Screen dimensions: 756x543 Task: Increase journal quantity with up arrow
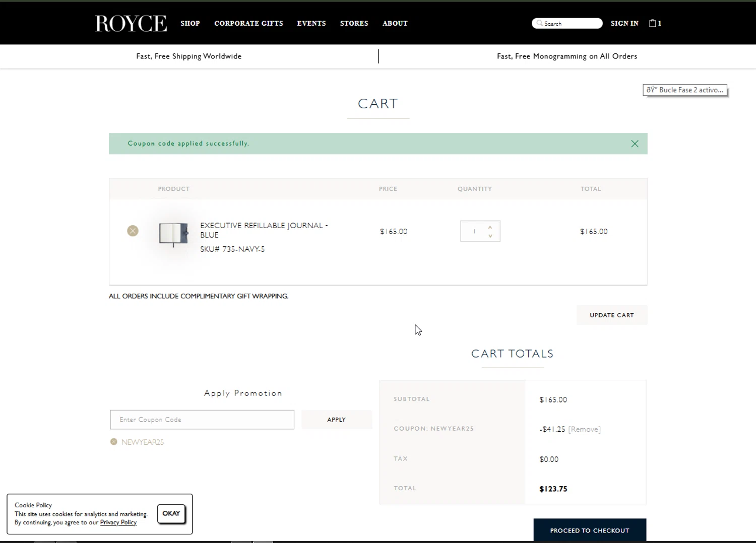[x=490, y=227]
